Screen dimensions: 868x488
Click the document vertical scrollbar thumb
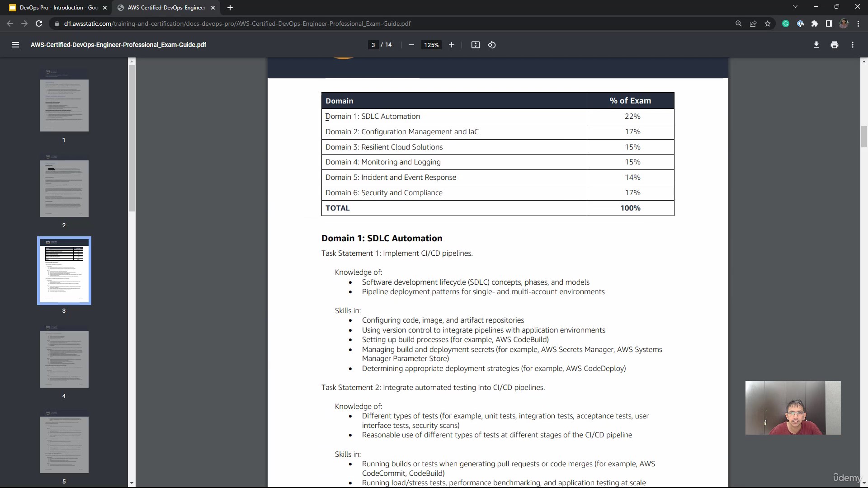(863, 137)
